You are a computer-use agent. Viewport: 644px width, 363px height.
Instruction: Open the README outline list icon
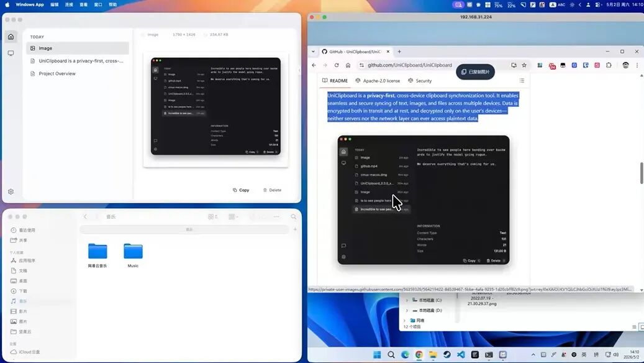tap(522, 81)
